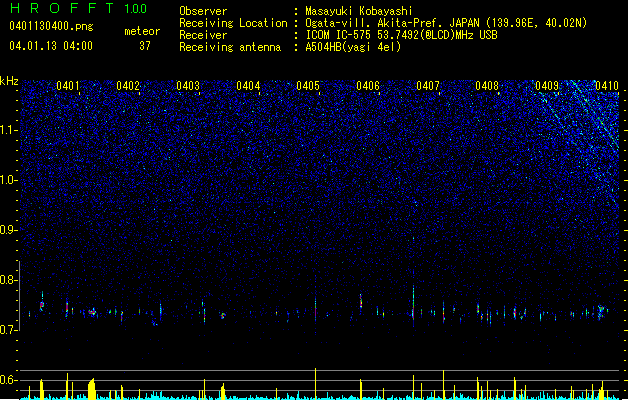This screenshot has width=629, height=400.
Task: Click the kHz axis unit label
Action: [9, 81]
